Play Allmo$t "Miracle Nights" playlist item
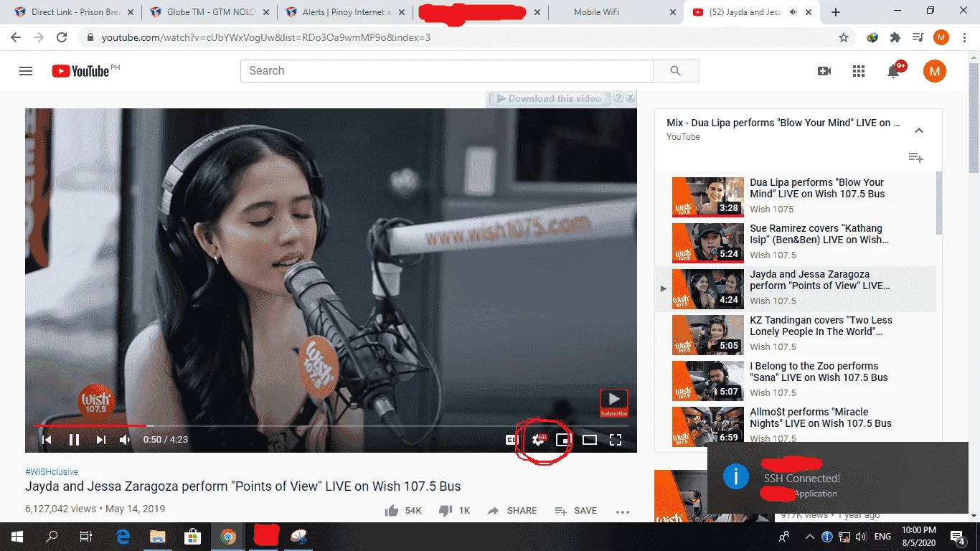This screenshot has width=980, height=551. [x=796, y=426]
